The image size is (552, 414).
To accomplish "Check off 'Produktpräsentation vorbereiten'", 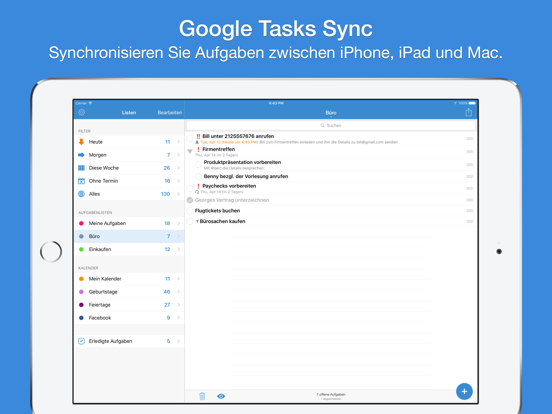I will [199, 164].
